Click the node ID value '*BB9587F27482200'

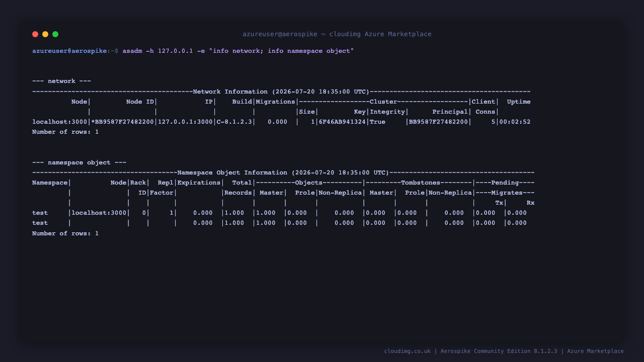click(x=122, y=122)
